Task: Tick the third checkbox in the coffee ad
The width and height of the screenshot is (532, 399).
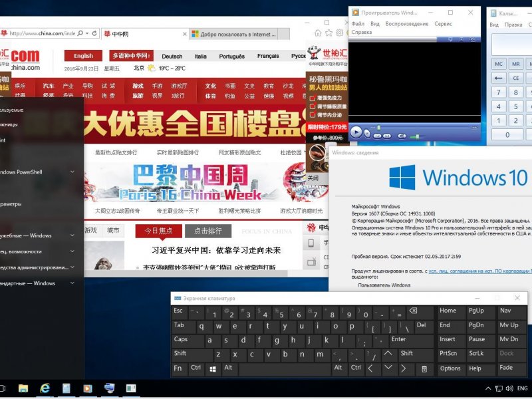Action: 313,115
